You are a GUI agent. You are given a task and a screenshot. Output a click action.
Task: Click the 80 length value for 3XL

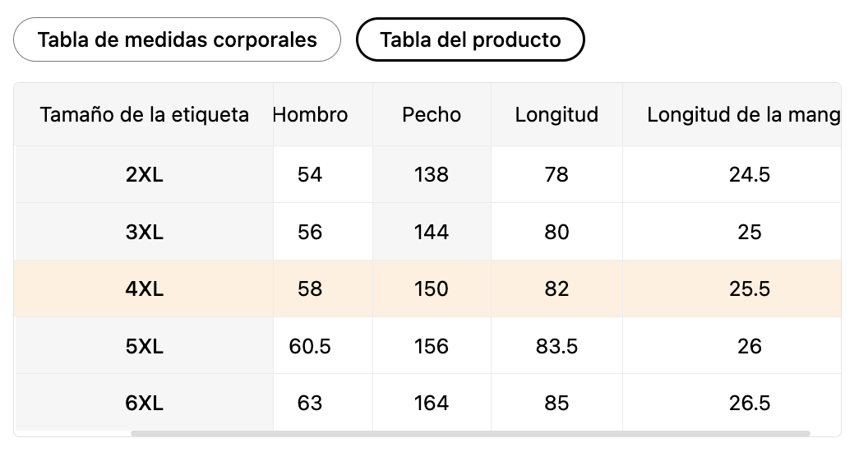(556, 232)
